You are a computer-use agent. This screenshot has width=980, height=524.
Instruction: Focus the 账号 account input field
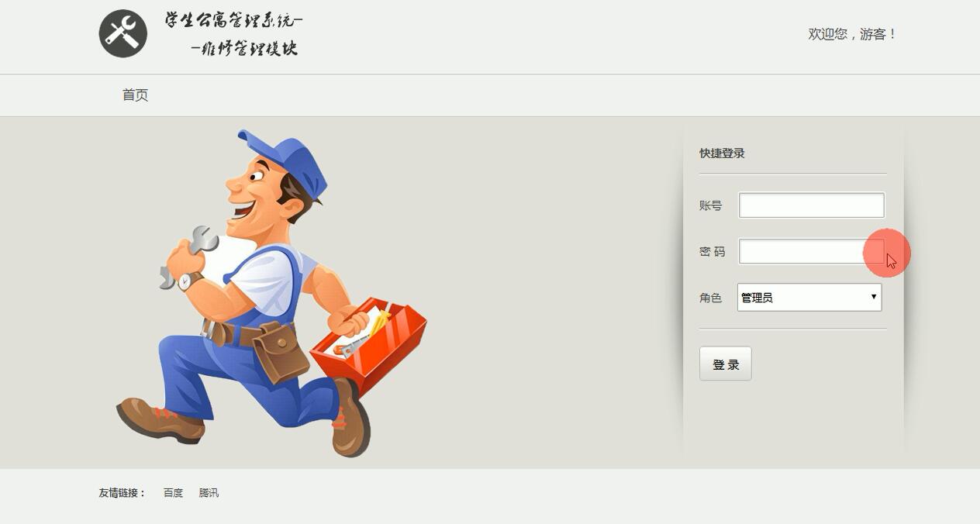[811, 205]
